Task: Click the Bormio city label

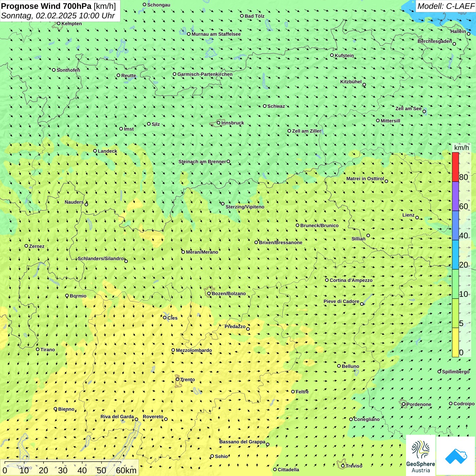Action: tap(78, 296)
